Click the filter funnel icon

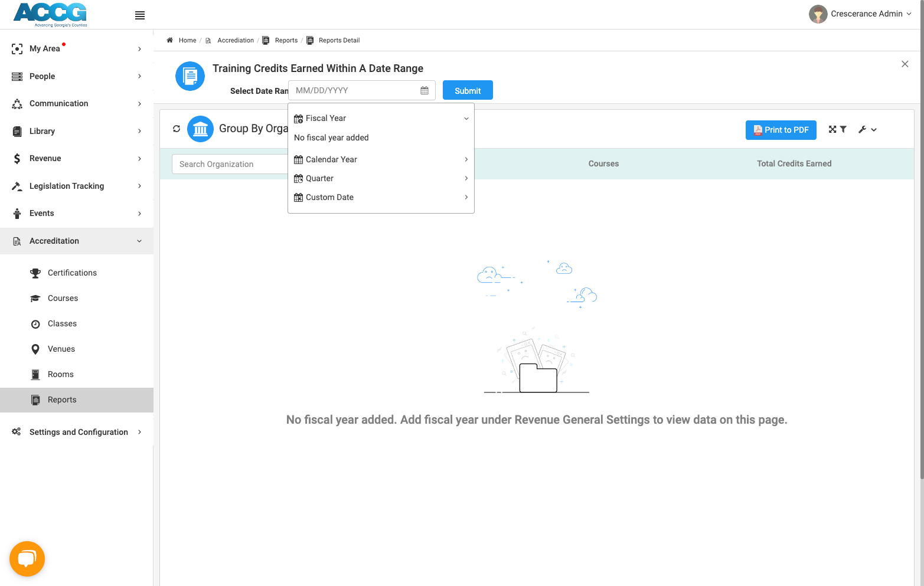tap(843, 129)
